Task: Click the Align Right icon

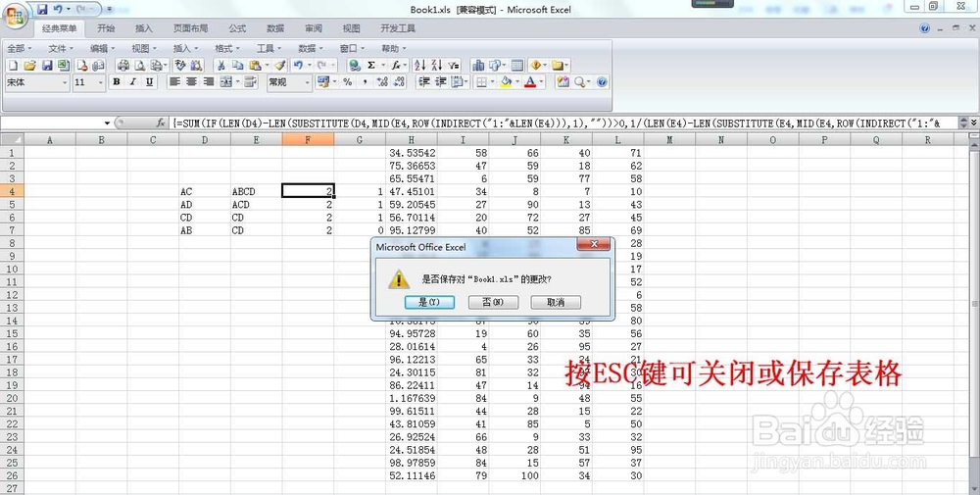Action: [x=208, y=82]
